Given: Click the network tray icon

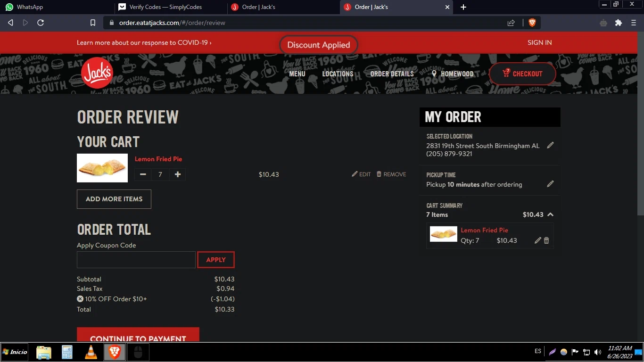Looking at the screenshot, I should click(586, 352).
